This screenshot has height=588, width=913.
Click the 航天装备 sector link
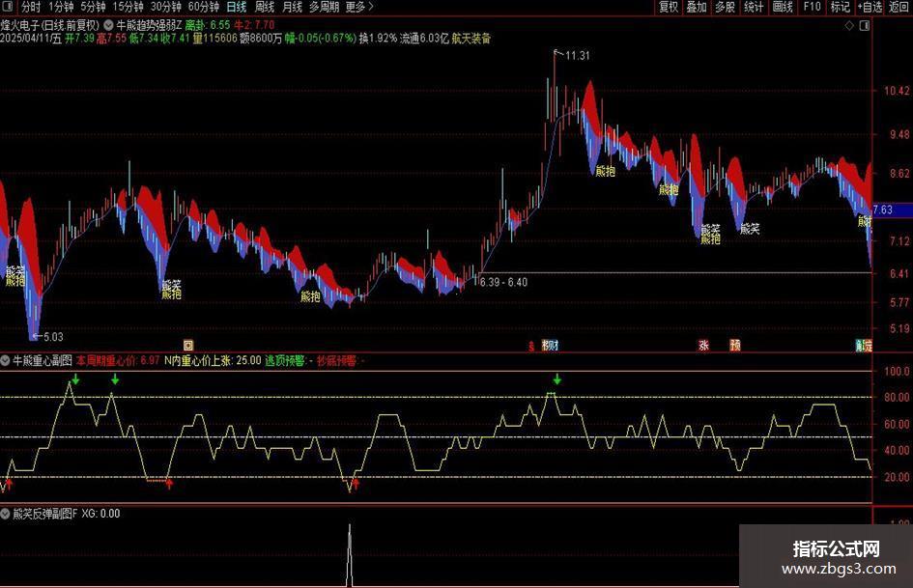click(x=471, y=39)
